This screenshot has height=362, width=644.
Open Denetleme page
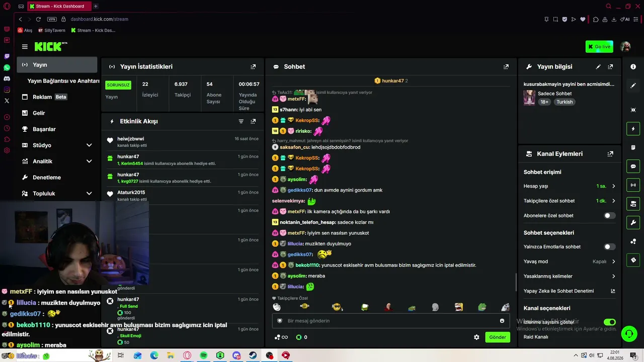point(57,177)
